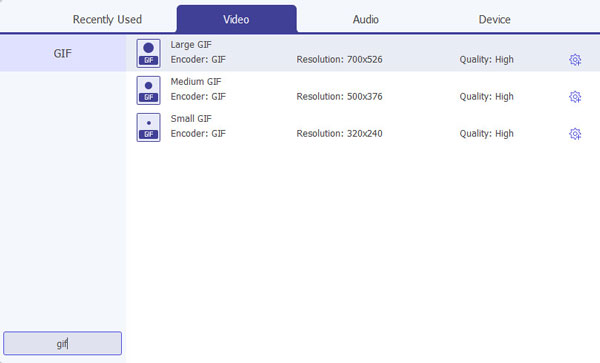Select GIF category in left sidebar
This screenshot has height=363, width=600.
(x=63, y=53)
